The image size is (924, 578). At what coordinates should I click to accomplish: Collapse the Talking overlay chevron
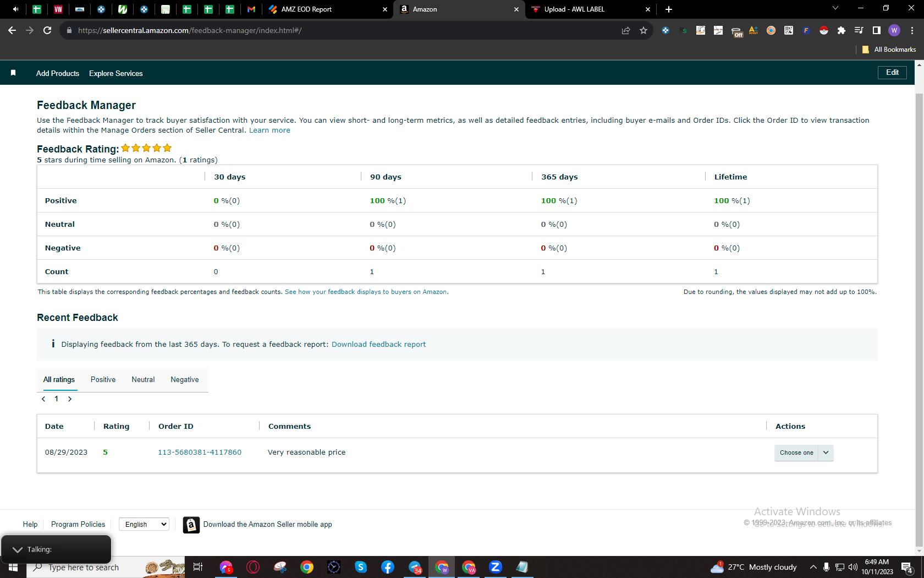point(18,550)
